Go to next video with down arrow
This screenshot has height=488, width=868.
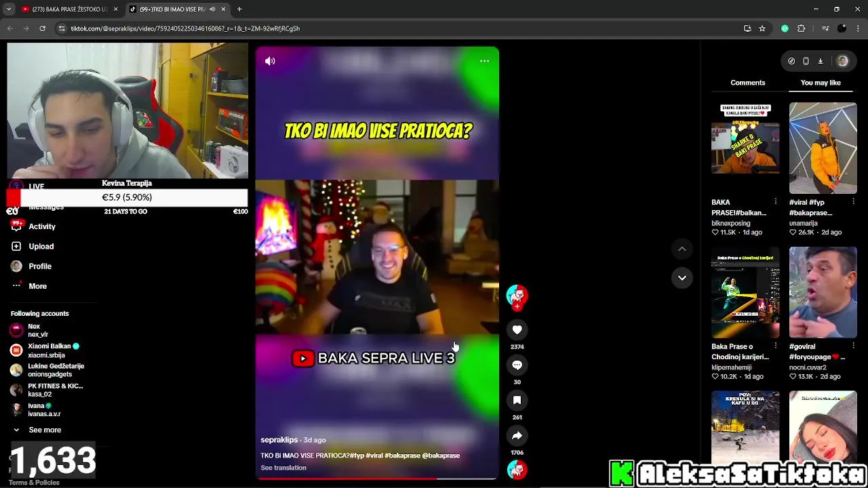pos(682,278)
